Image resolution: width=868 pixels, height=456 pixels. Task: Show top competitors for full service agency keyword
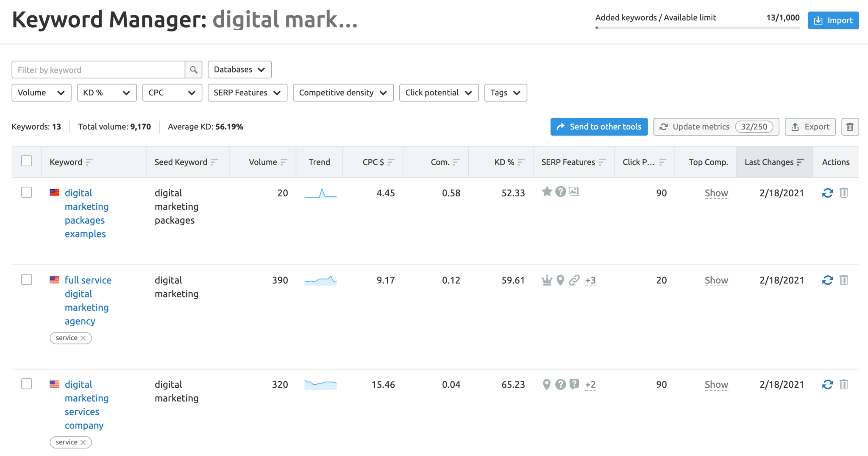(716, 280)
